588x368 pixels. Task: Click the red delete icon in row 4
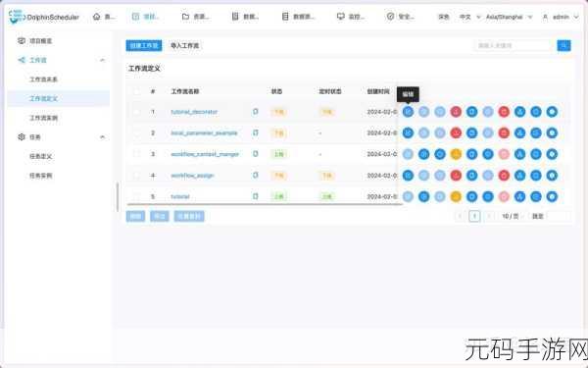coord(504,176)
